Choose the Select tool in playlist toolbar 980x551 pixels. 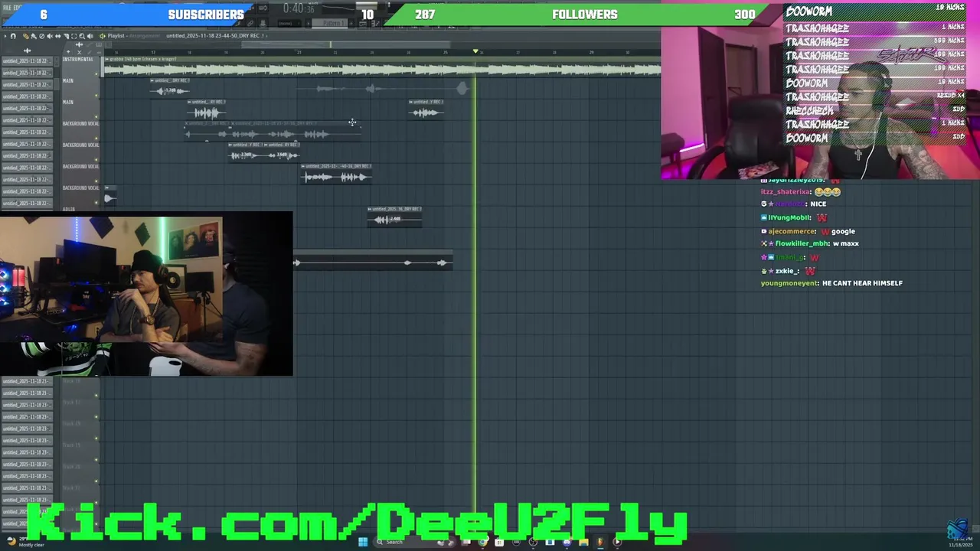coord(73,36)
